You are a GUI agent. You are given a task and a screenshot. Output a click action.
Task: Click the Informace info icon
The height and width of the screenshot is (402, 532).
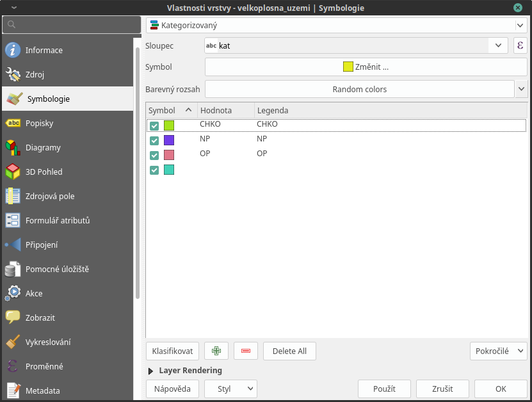point(13,50)
